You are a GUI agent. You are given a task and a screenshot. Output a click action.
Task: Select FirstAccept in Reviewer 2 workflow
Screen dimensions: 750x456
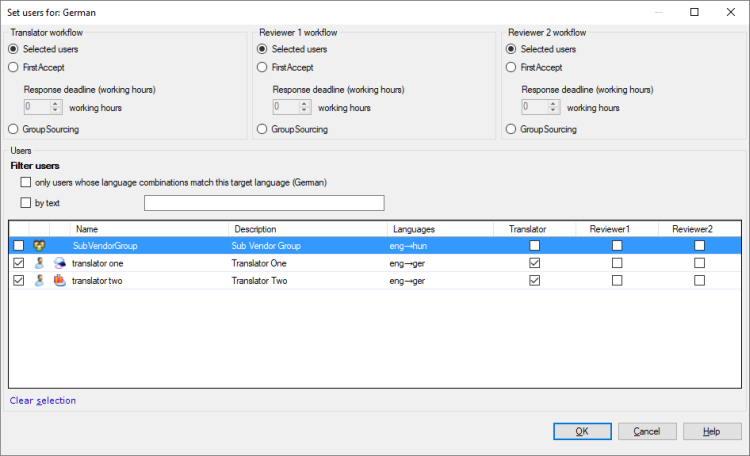point(511,68)
